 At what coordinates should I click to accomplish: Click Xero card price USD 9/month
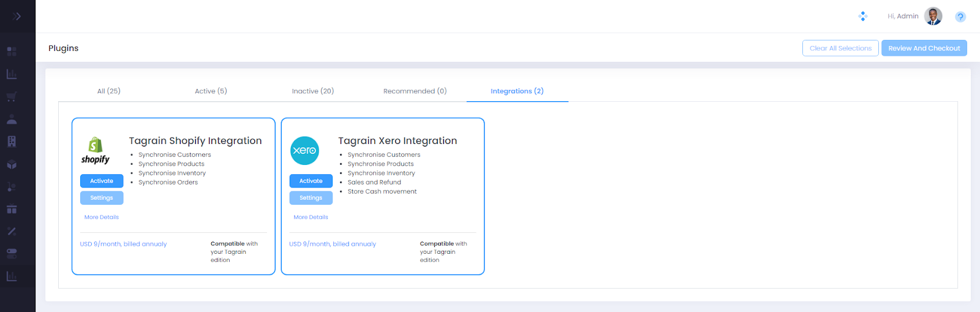pos(333,244)
